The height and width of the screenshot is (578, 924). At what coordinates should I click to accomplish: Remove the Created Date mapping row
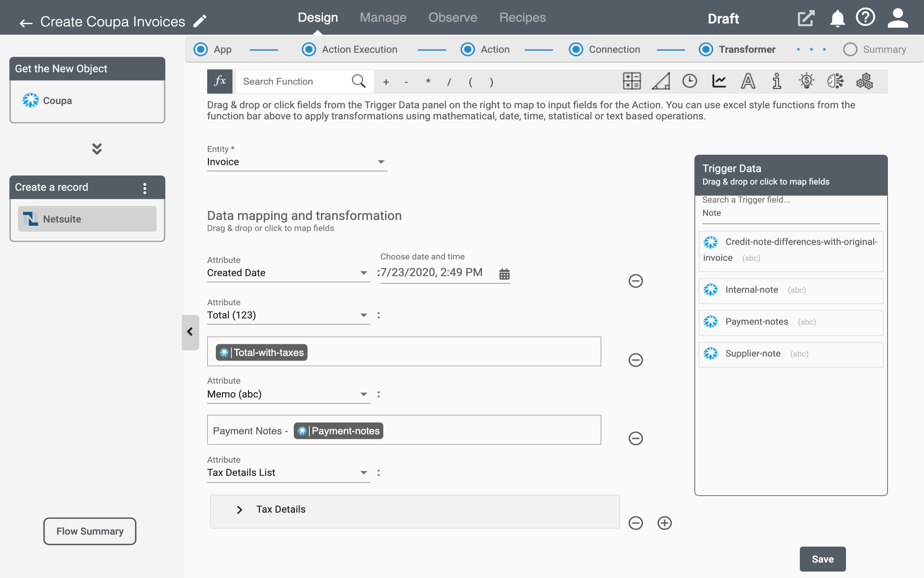636,281
